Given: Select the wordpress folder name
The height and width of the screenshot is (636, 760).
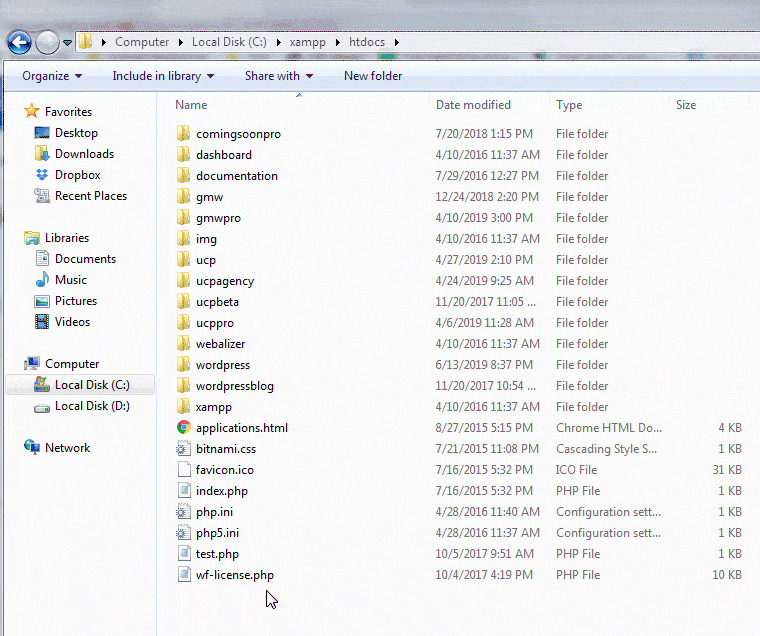Looking at the screenshot, I should click(x=223, y=365).
